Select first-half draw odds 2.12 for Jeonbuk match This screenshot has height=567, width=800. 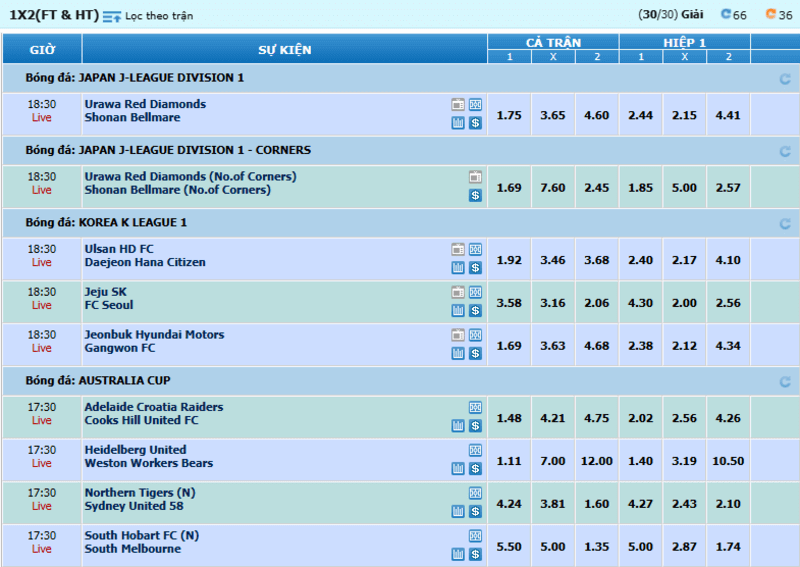click(684, 346)
